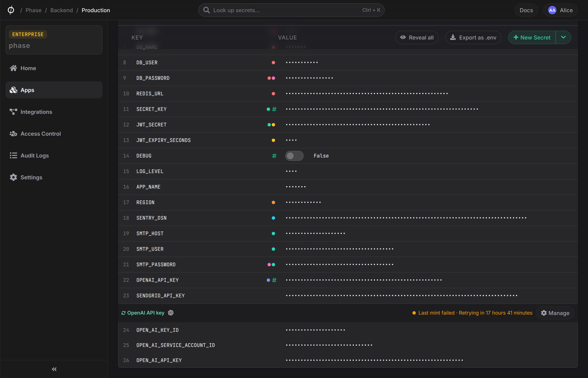Click the search magnifier icon

[207, 10]
